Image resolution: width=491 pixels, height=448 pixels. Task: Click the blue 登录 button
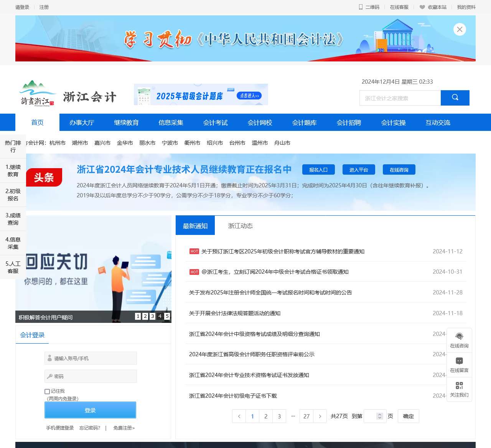pyautogui.click(x=90, y=410)
